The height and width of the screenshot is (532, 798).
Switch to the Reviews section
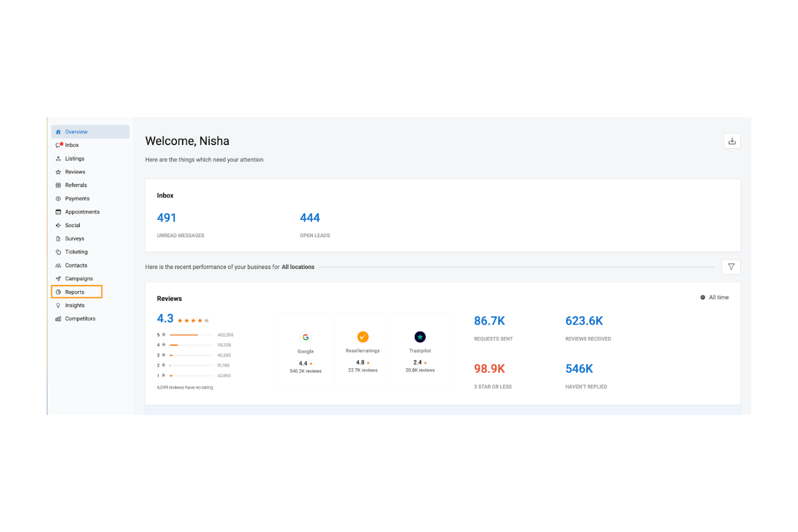click(75, 171)
